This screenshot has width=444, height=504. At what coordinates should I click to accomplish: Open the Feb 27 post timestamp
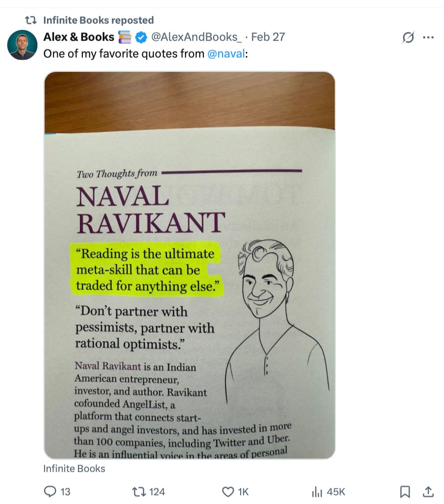268,37
